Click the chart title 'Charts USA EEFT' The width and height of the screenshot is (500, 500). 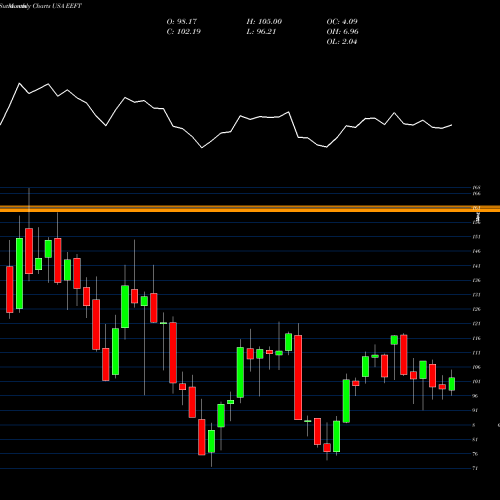point(57,6)
